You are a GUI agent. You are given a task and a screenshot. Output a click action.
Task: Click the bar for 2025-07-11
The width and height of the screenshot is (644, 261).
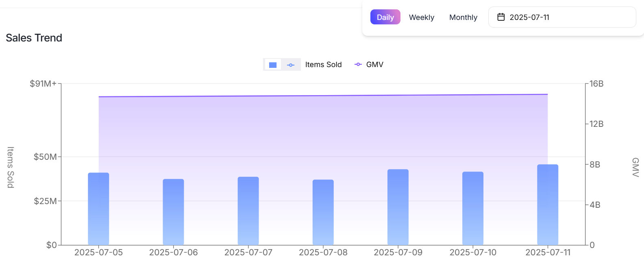click(x=548, y=204)
